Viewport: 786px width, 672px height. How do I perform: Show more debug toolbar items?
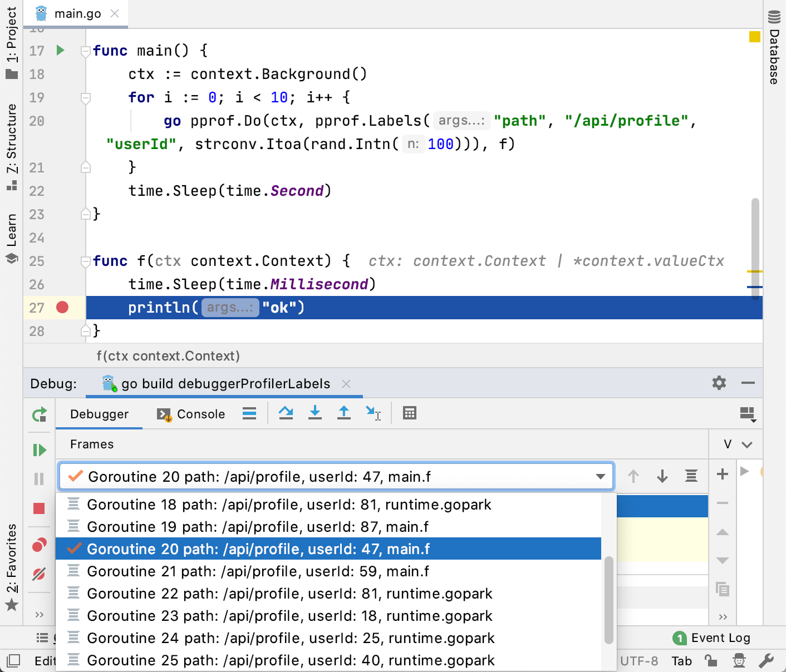coord(39,615)
